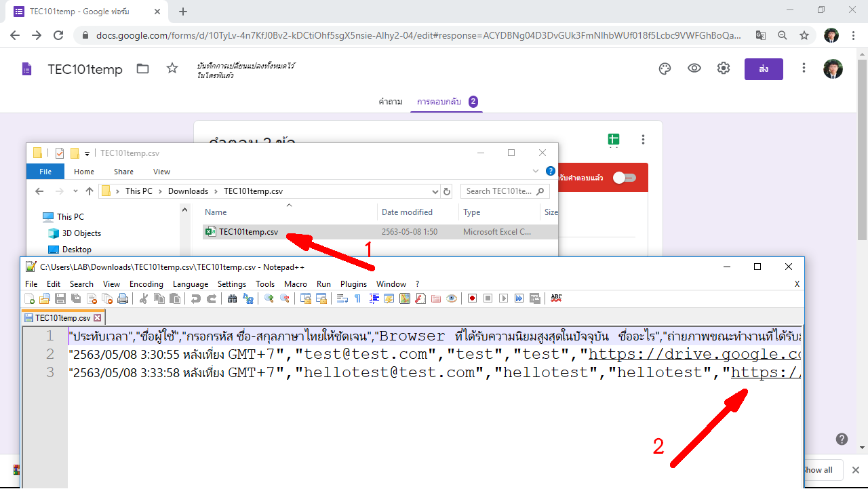Screen dimensions: 868x489
Task: Click the Print icon in Notepad++ toolbar
Action: click(x=123, y=298)
